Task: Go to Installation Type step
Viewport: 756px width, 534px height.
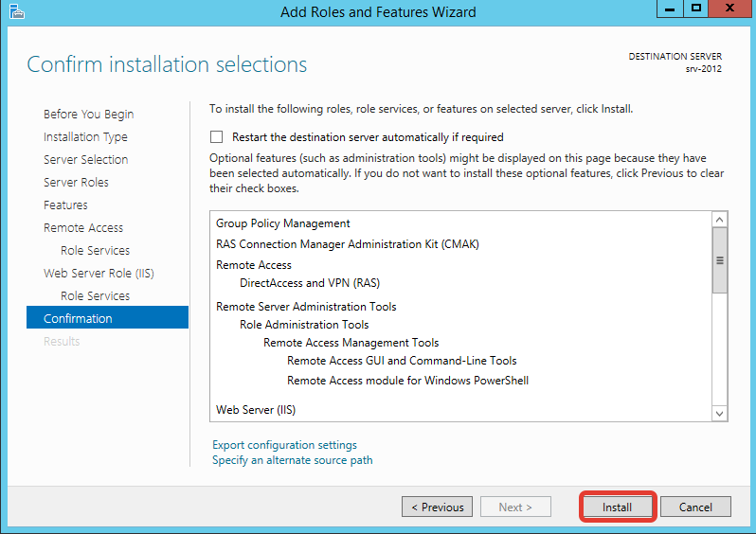Action: click(x=85, y=137)
